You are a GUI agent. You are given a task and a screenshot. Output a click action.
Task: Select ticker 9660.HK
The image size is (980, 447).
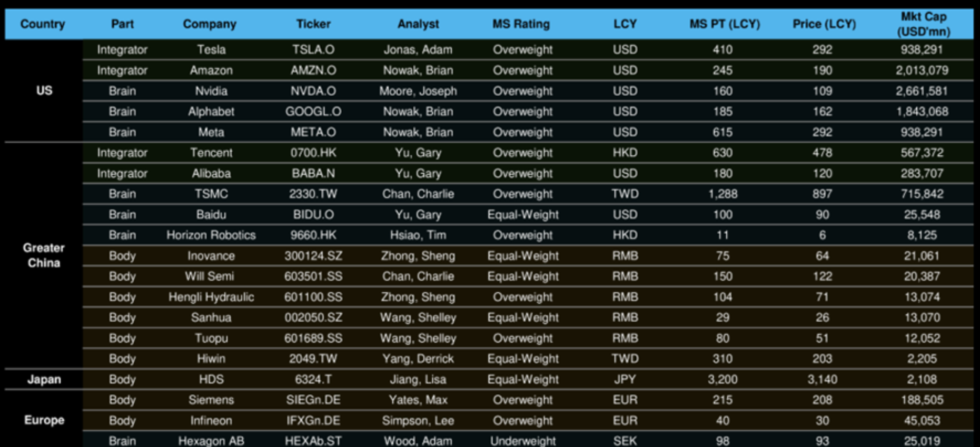(313, 235)
